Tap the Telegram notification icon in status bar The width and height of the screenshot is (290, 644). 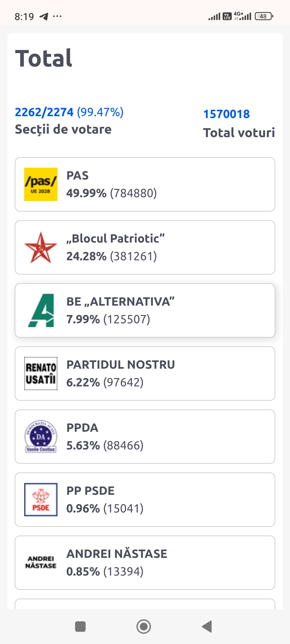click(44, 17)
